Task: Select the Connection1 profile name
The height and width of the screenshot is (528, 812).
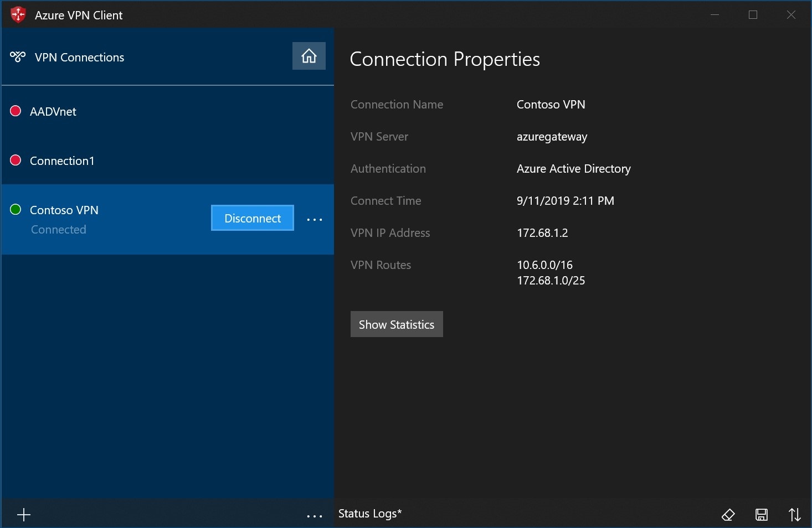Action: click(x=62, y=161)
